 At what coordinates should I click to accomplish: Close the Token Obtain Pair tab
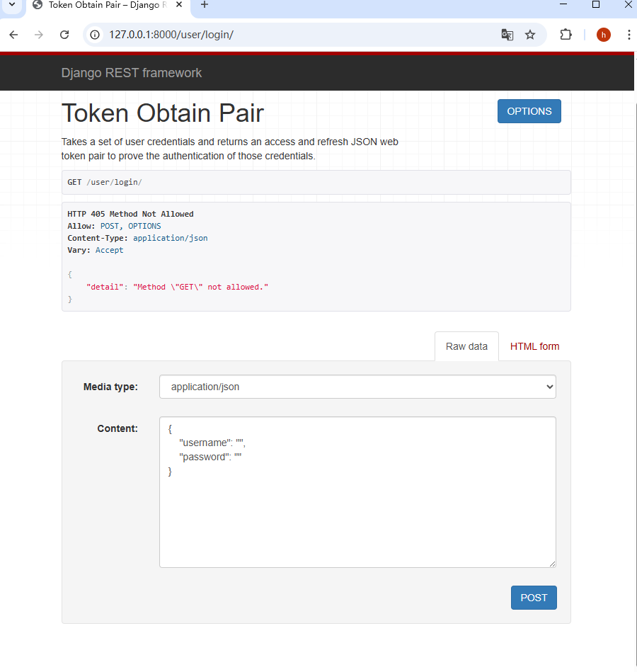click(179, 5)
